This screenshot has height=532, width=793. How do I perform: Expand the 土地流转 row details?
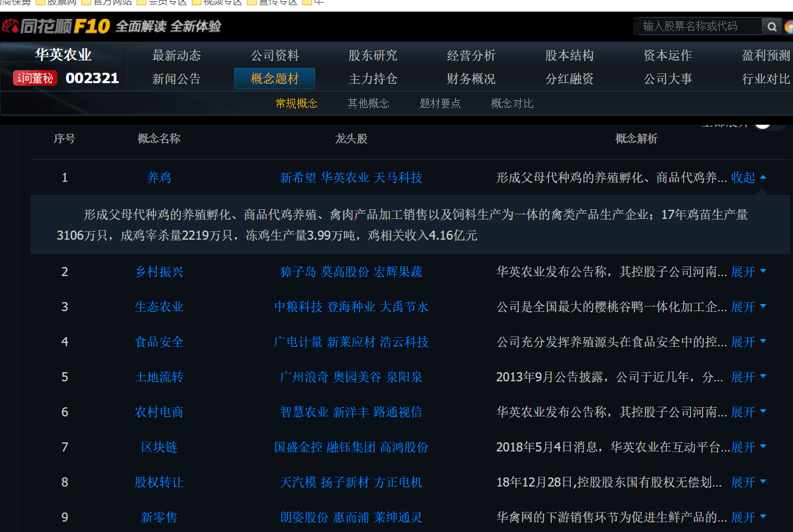pos(749,377)
